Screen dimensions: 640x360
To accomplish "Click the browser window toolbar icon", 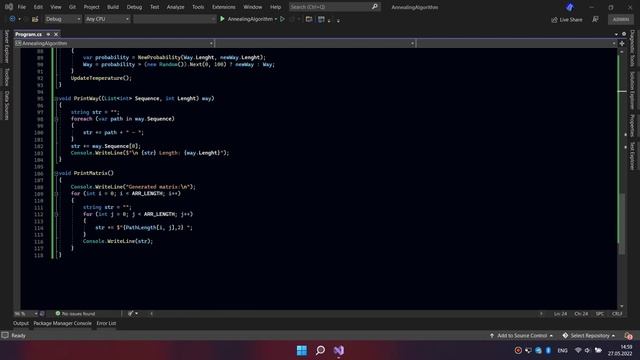I will (309, 19).
